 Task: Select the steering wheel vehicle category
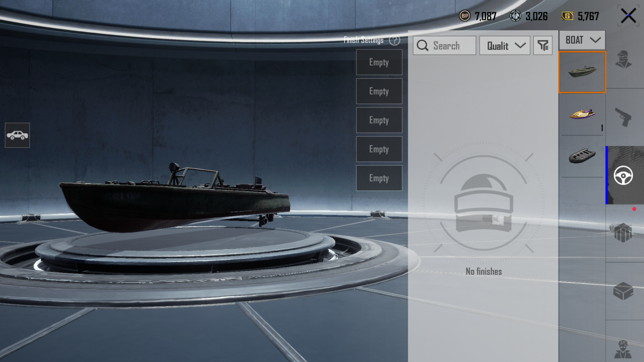click(623, 175)
